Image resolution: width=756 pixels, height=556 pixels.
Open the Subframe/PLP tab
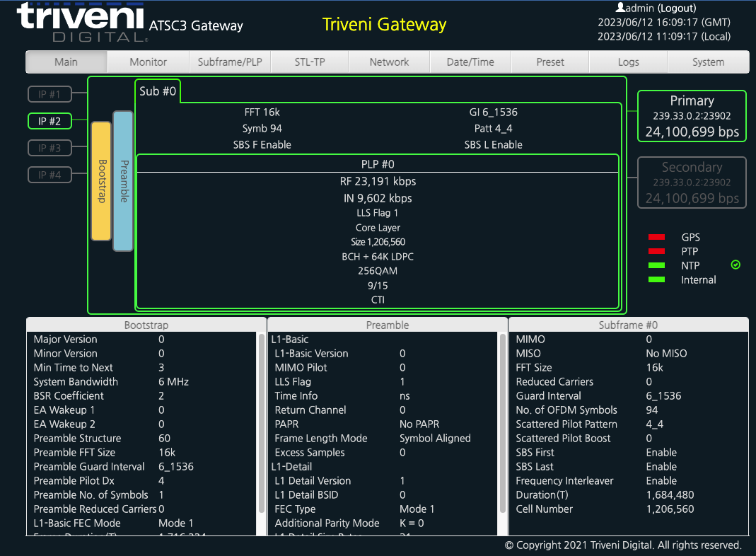(230, 62)
